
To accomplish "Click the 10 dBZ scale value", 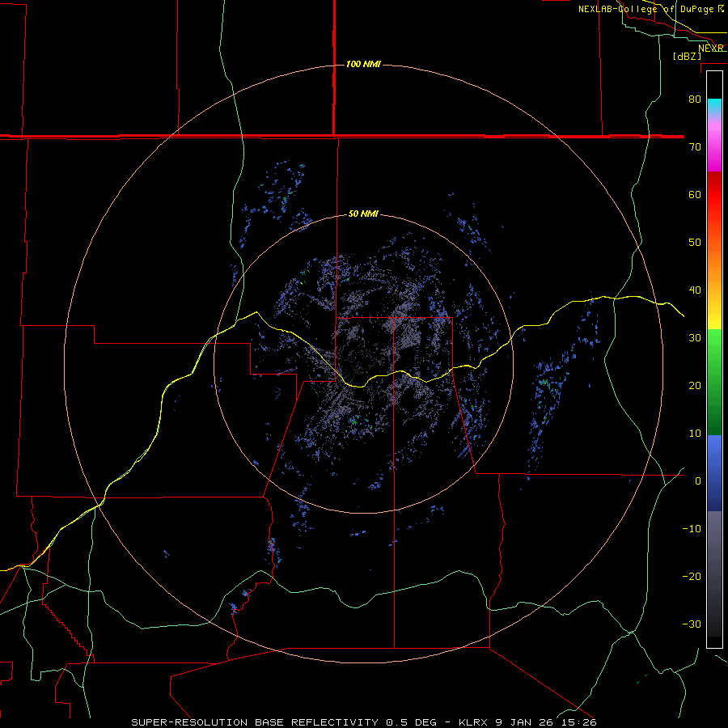I will [x=695, y=434].
